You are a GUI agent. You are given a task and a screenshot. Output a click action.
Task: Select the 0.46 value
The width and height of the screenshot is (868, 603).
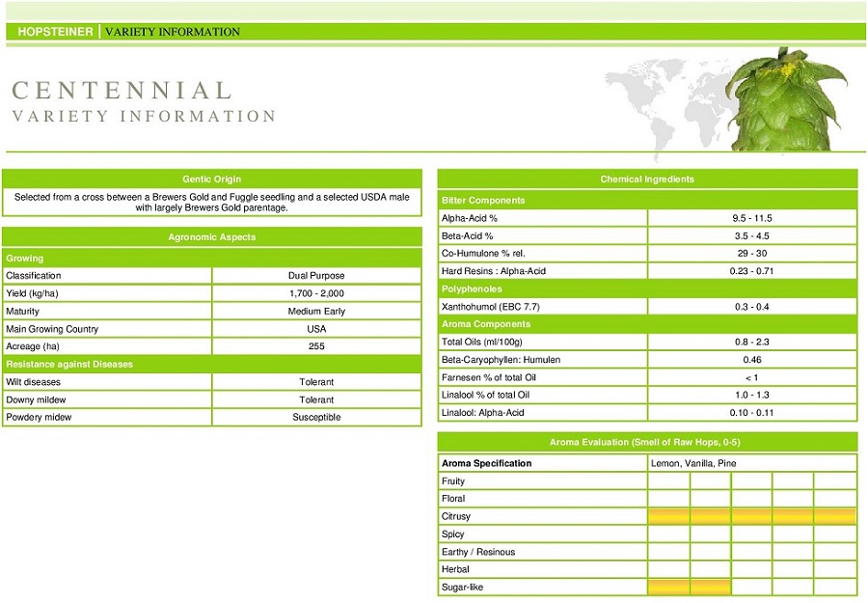pos(751,359)
